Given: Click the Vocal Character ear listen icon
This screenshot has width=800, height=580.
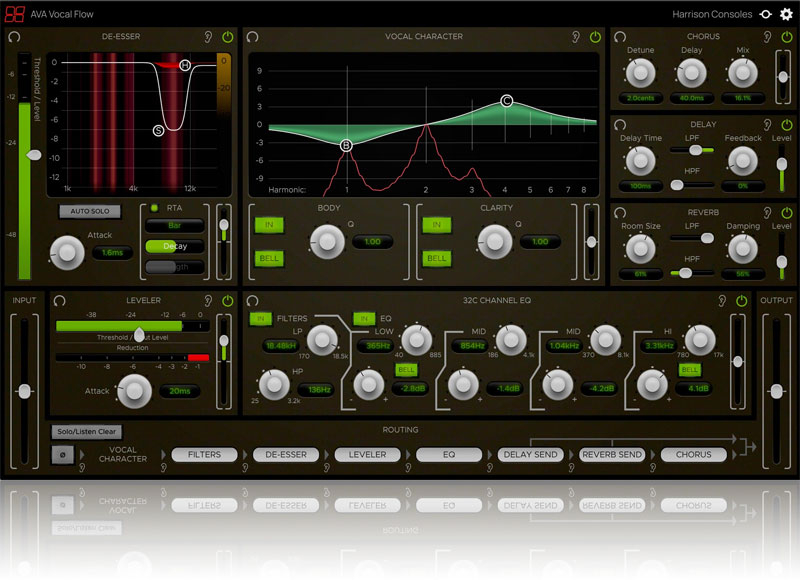Looking at the screenshot, I should click(x=576, y=37).
